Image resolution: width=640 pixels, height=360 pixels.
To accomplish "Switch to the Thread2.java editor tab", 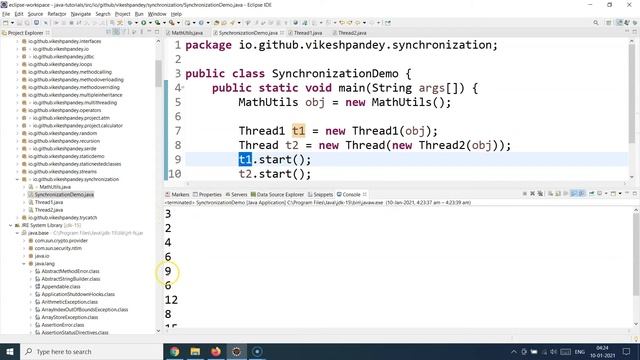I will click(352, 33).
